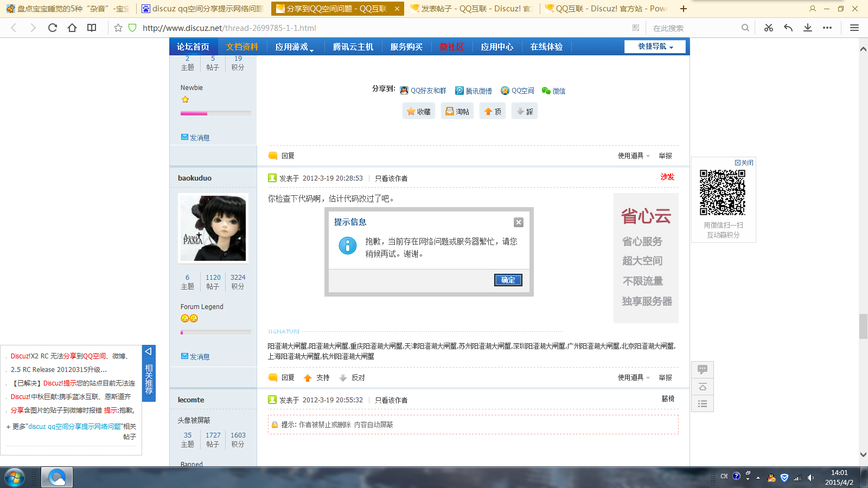Screen dimensions: 868x488
Task: Open the browser downloads icon
Action: [808, 28]
